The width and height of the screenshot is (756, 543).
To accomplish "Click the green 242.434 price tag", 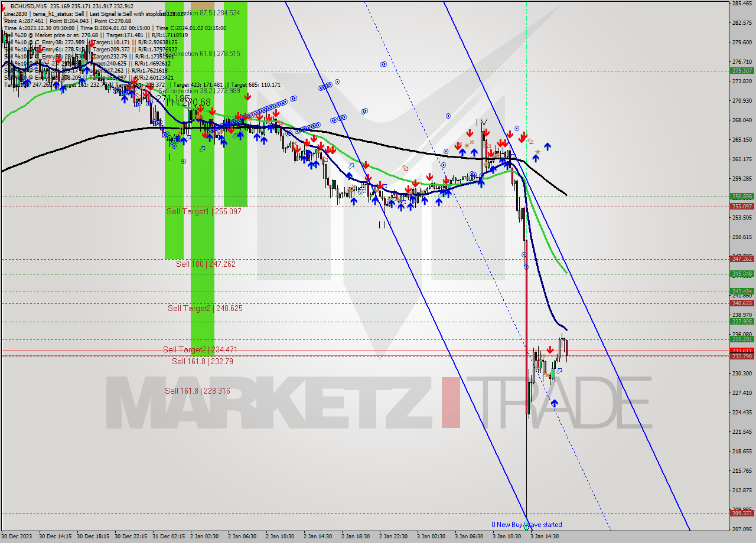I will click(x=742, y=292).
